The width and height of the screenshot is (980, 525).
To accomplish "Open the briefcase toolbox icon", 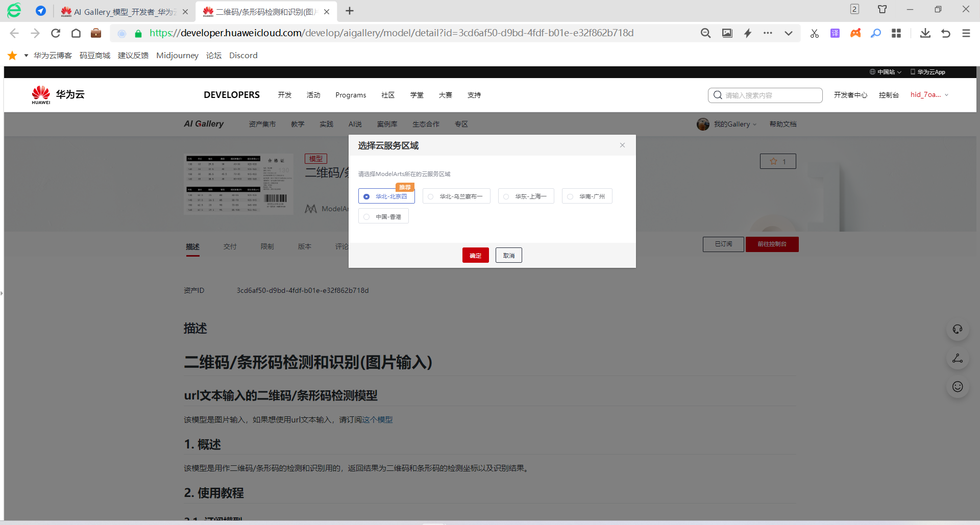I will [96, 33].
